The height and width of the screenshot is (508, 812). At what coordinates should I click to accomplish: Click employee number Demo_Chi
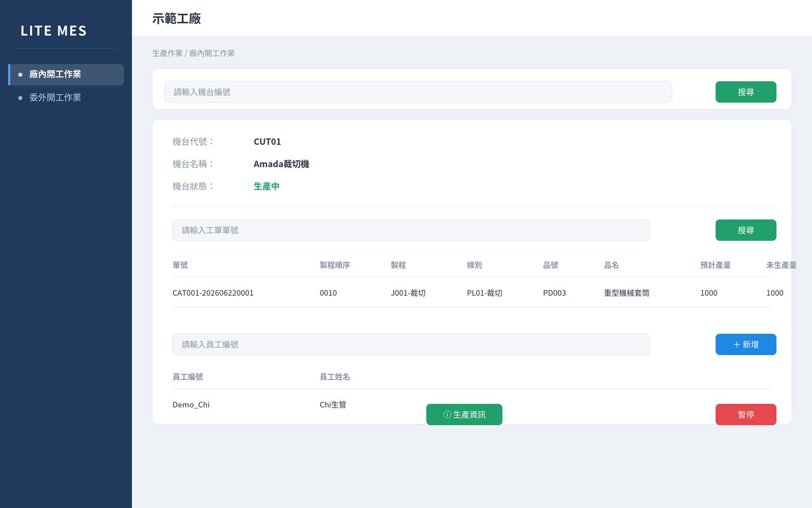191,405
